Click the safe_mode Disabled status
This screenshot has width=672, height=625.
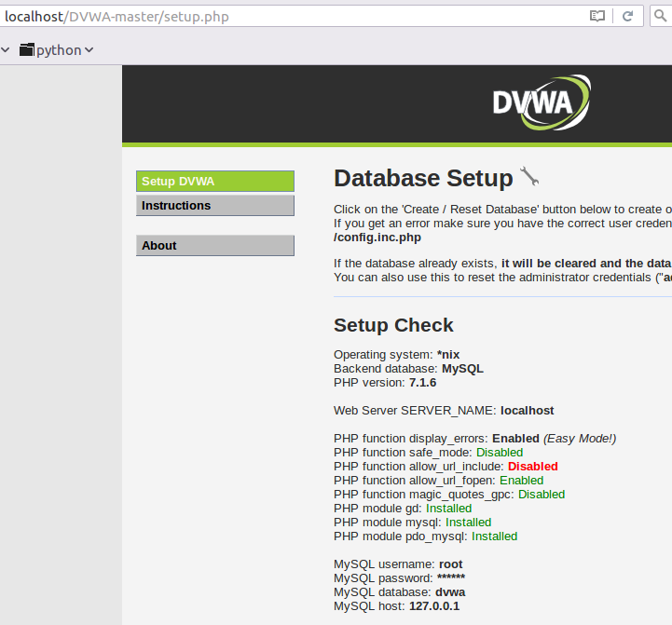500,453
